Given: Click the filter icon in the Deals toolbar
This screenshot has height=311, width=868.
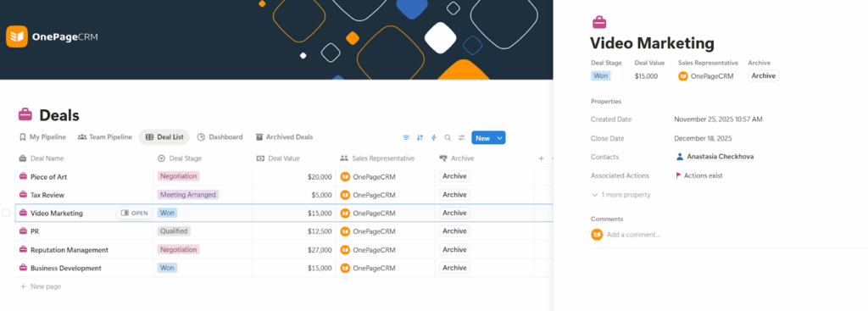Looking at the screenshot, I should click(406, 138).
